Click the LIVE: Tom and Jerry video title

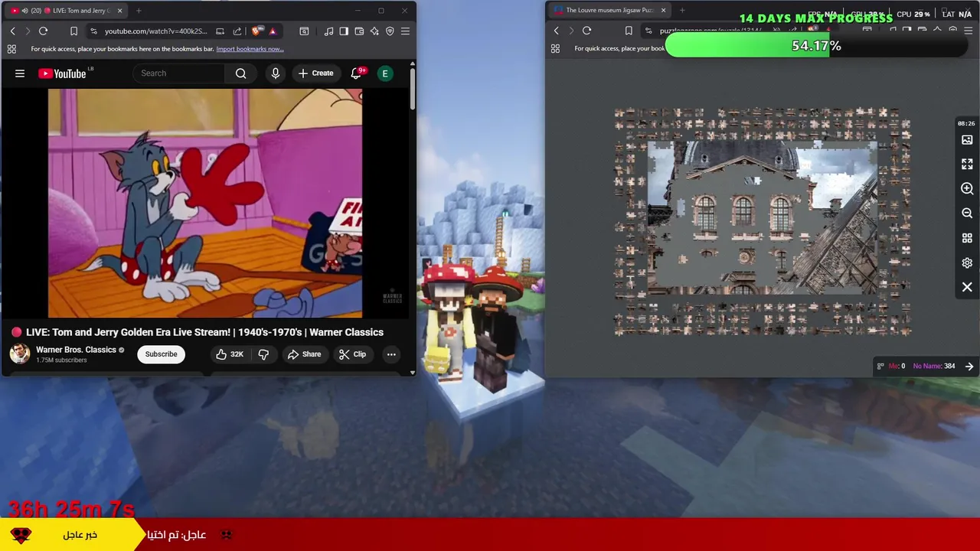[204, 332]
